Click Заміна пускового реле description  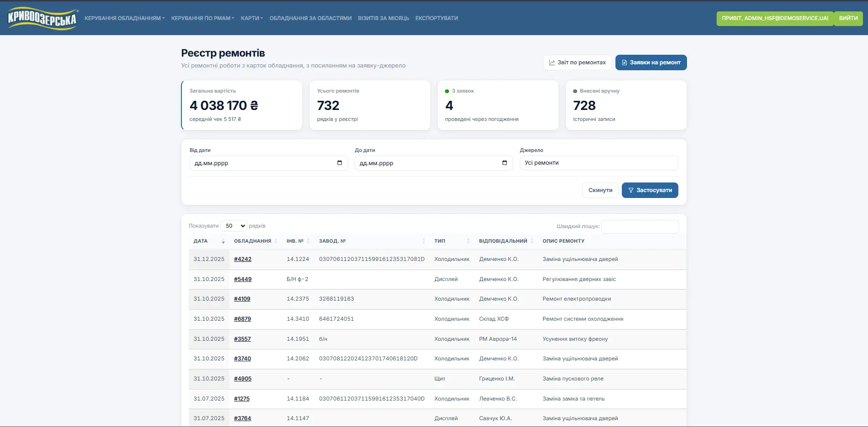pos(573,379)
